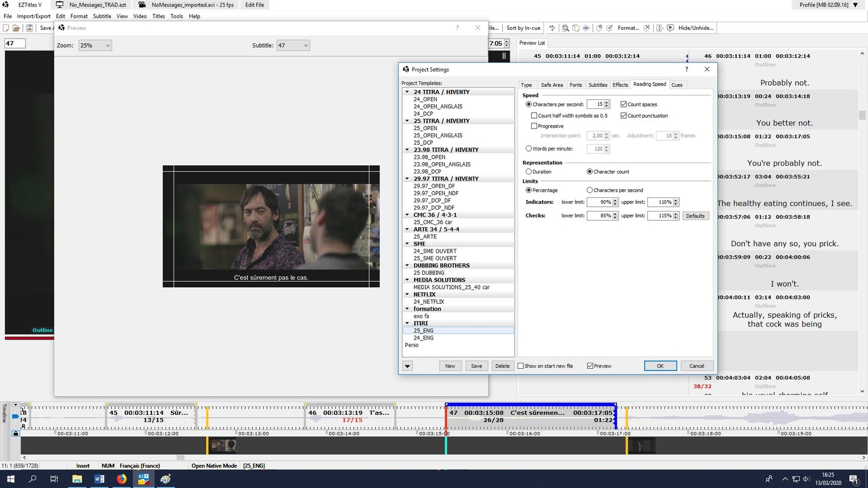The width and height of the screenshot is (868, 488).
Task: Click the Hide/Unhide play bubble icon
Action: 671,28
